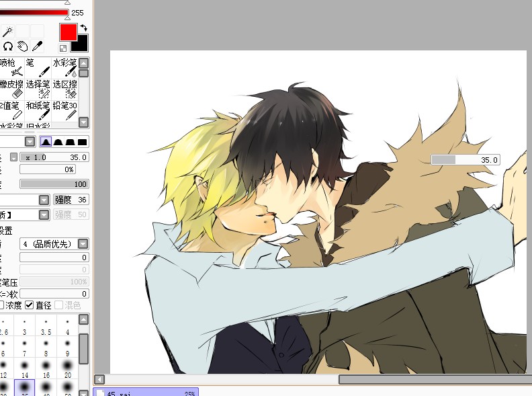The height and width of the screenshot is (396, 532).
Task: Click the 0% minimum size slider
Action: click(48, 169)
